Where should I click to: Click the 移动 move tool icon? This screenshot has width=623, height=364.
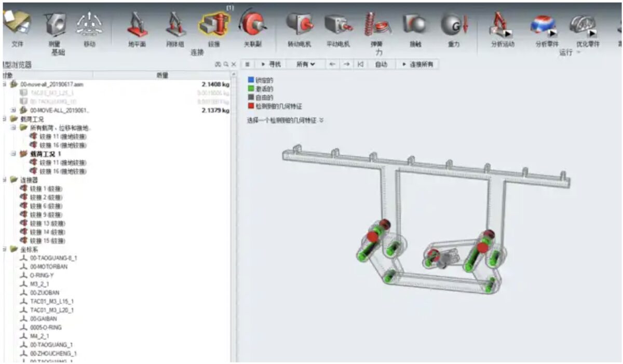click(x=89, y=24)
